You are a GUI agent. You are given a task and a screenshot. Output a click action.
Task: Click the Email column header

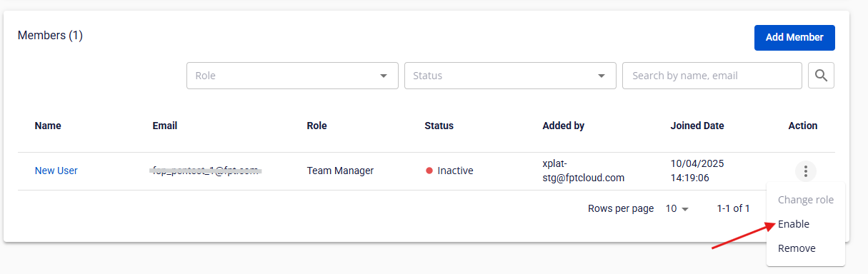tap(165, 126)
